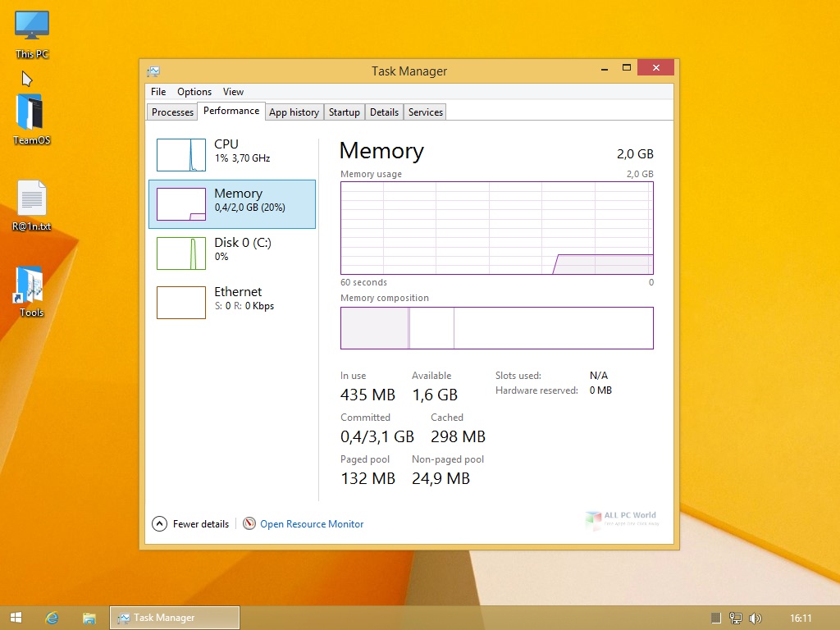Open Internet Explorer from the taskbar
840x630 pixels.
(x=52, y=618)
